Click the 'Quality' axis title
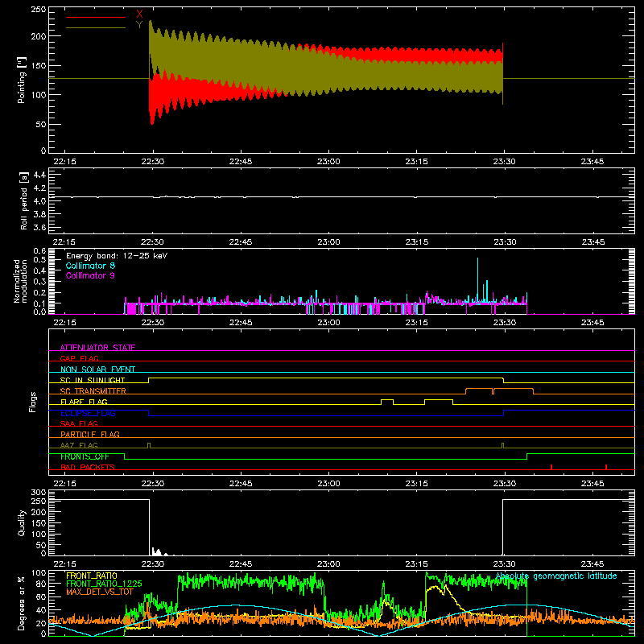 tap(22, 522)
